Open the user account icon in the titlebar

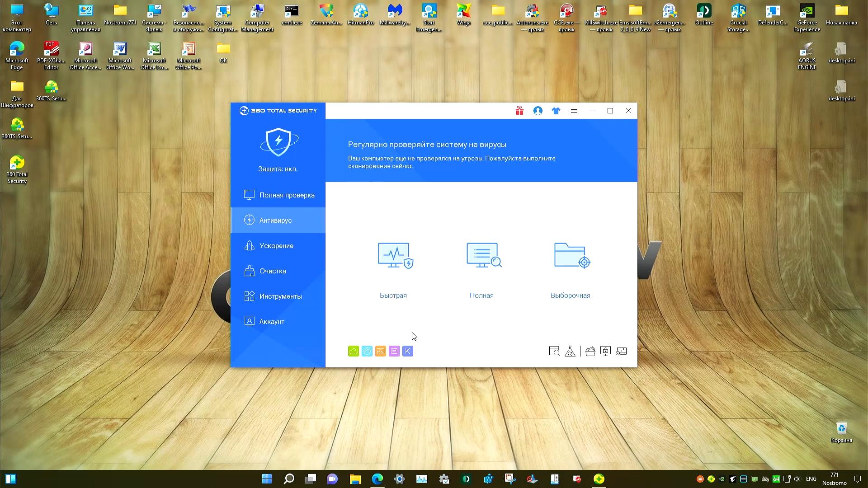pyautogui.click(x=538, y=111)
